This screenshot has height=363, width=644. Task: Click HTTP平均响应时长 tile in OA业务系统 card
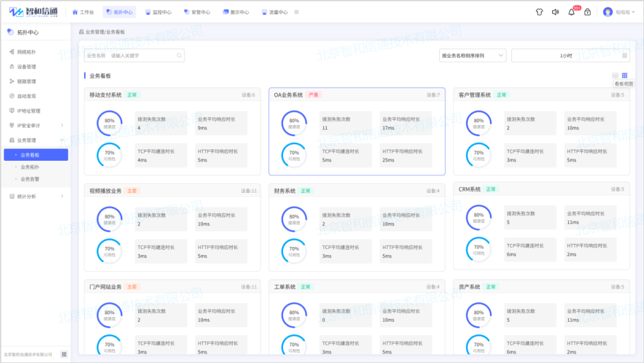(x=406, y=155)
